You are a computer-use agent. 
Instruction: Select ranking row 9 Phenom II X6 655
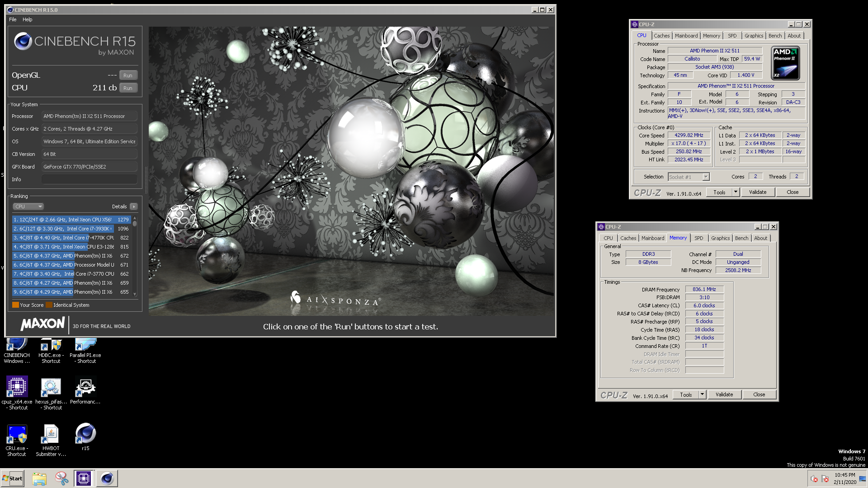(x=71, y=292)
